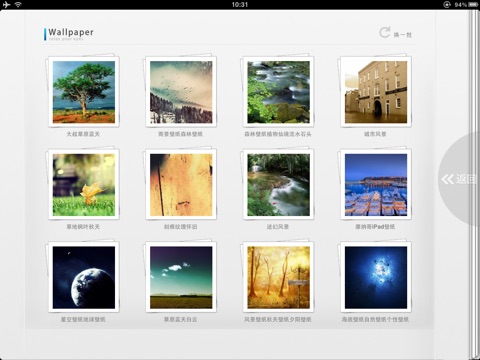Open the golden autumn trees thumbnail
This screenshot has height=360, width=480.
click(278, 277)
